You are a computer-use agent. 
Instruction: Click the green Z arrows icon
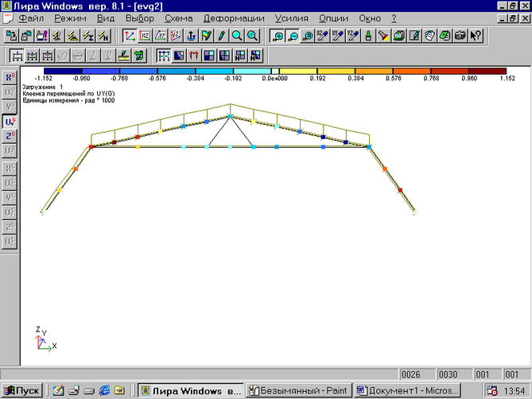(139, 56)
